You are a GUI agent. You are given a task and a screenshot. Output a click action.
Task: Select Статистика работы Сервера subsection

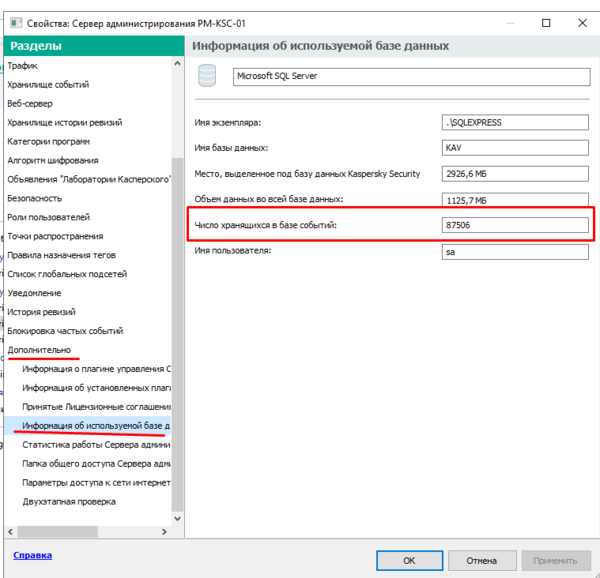96,445
